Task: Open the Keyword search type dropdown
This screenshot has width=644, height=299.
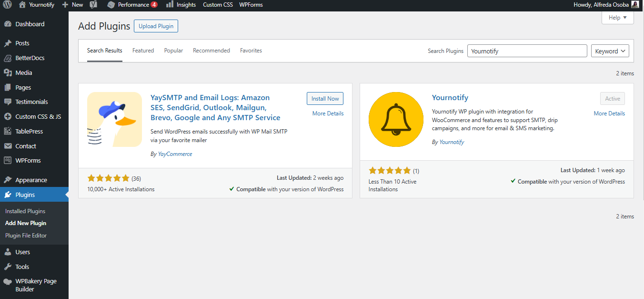Action: tap(610, 51)
